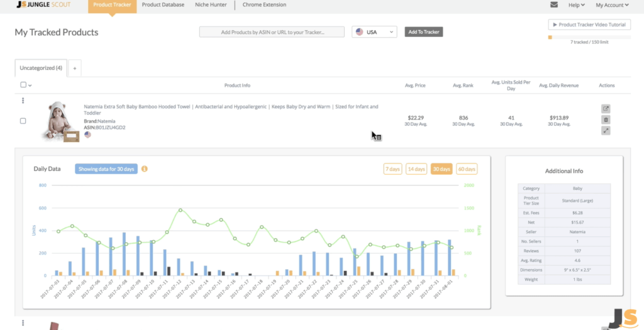Collapse chart with the expand arrows icon
Viewport: 644px width, 330px height.
coord(606,131)
